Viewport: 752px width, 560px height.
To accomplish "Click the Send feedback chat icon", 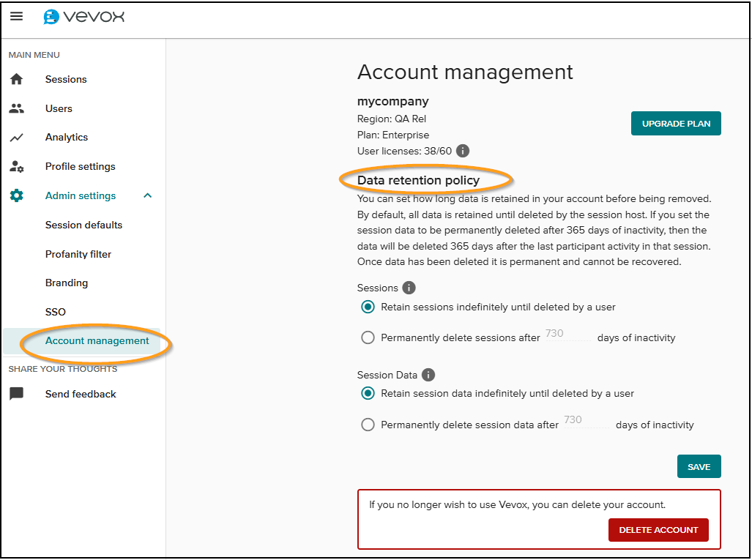I will 16,394.
